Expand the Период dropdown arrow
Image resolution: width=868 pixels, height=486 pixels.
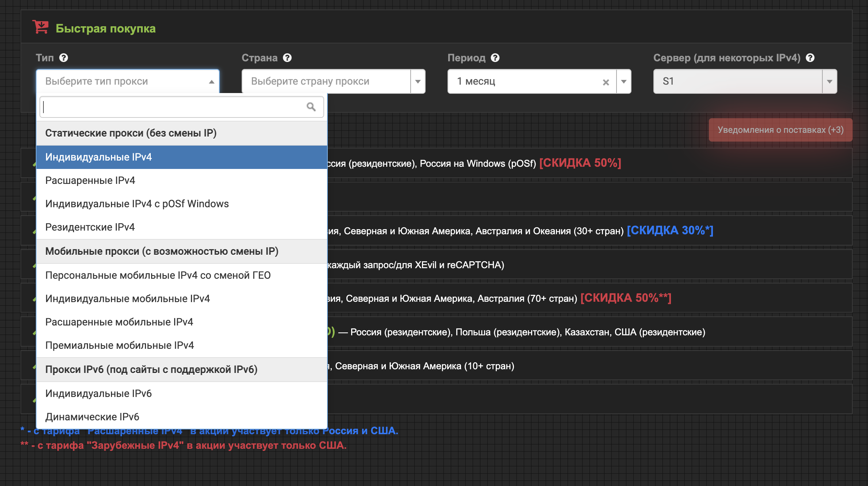click(x=623, y=81)
